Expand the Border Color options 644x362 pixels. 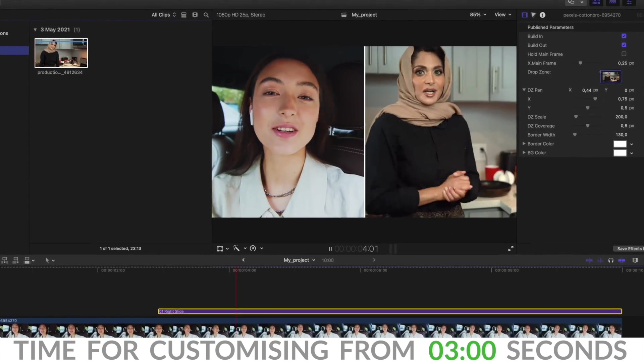(524, 144)
